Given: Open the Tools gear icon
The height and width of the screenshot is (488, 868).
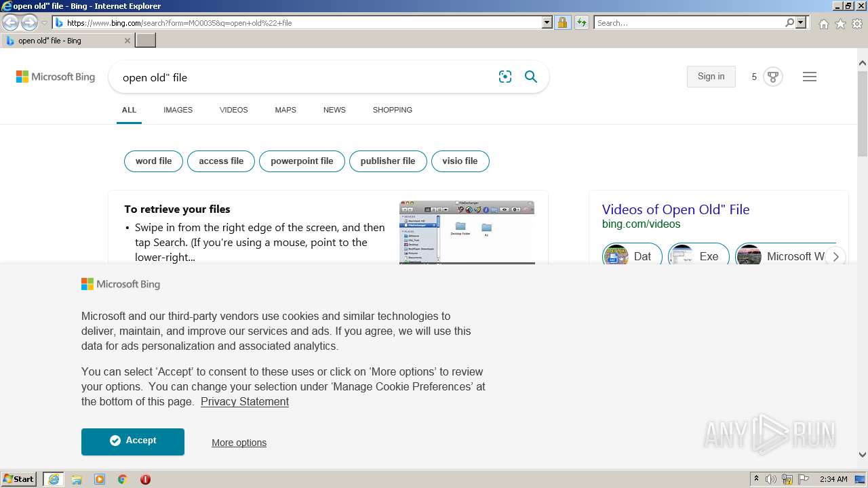Looking at the screenshot, I should 857,24.
